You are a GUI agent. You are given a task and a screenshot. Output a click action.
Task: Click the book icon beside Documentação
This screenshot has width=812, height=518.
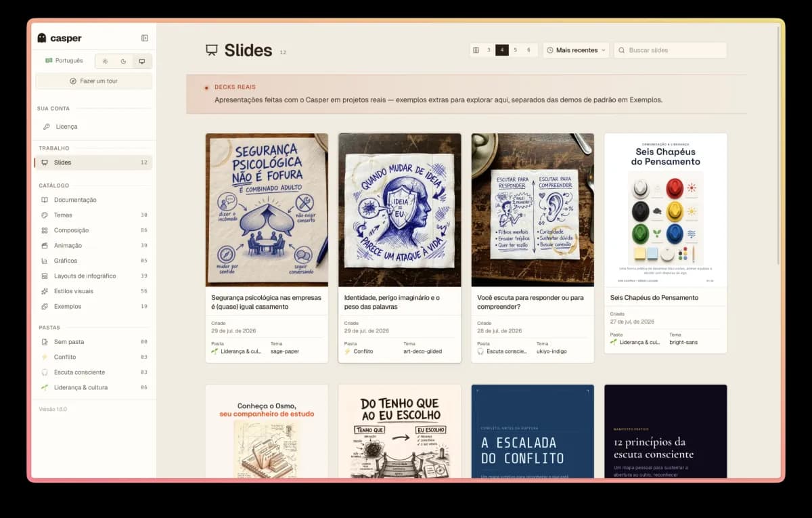[45, 200]
